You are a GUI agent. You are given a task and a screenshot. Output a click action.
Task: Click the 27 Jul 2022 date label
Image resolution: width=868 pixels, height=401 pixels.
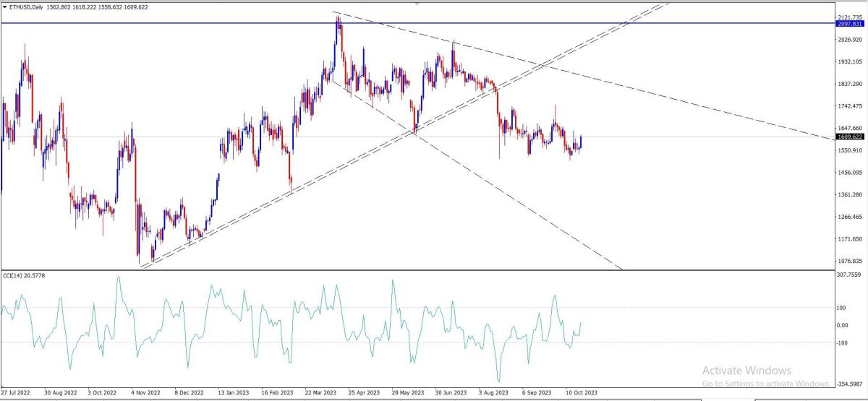point(17,393)
